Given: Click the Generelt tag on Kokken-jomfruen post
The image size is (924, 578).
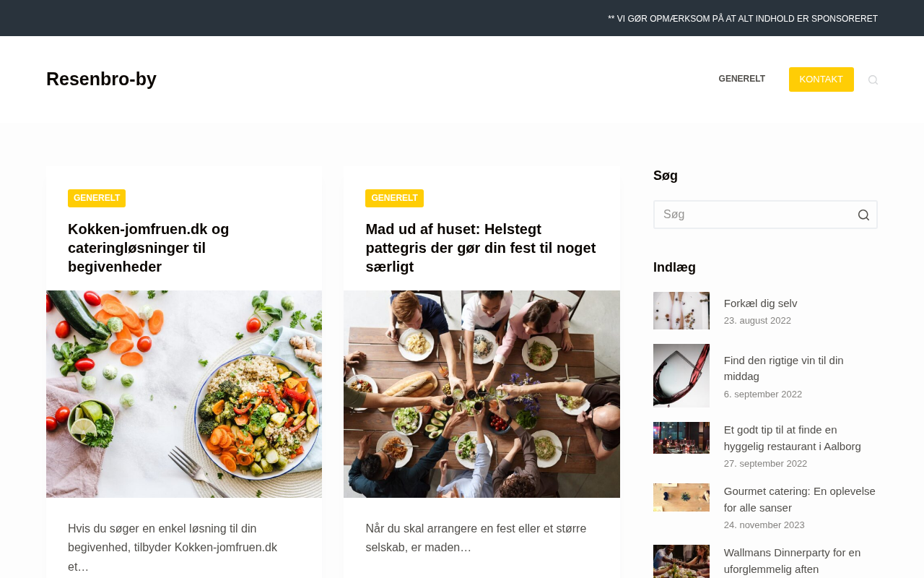Looking at the screenshot, I should click(x=97, y=198).
